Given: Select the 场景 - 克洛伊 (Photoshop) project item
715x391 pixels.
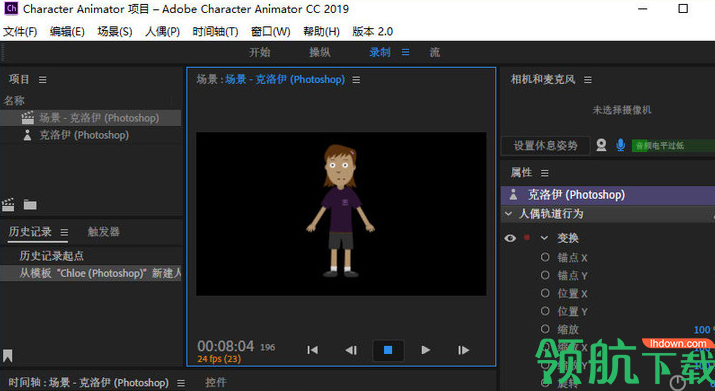Looking at the screenshot, I should pos(91,118).
